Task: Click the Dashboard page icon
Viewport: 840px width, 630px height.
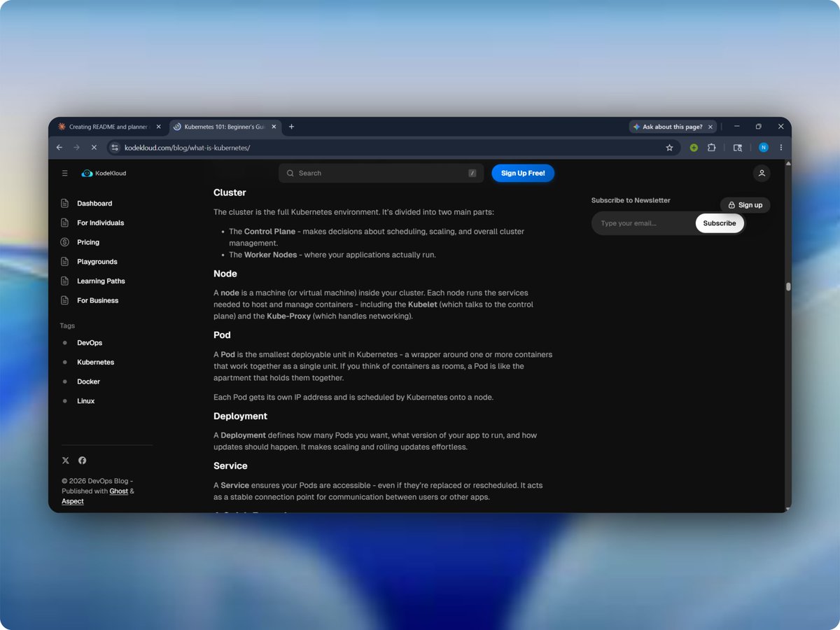Action: [65, 204]
